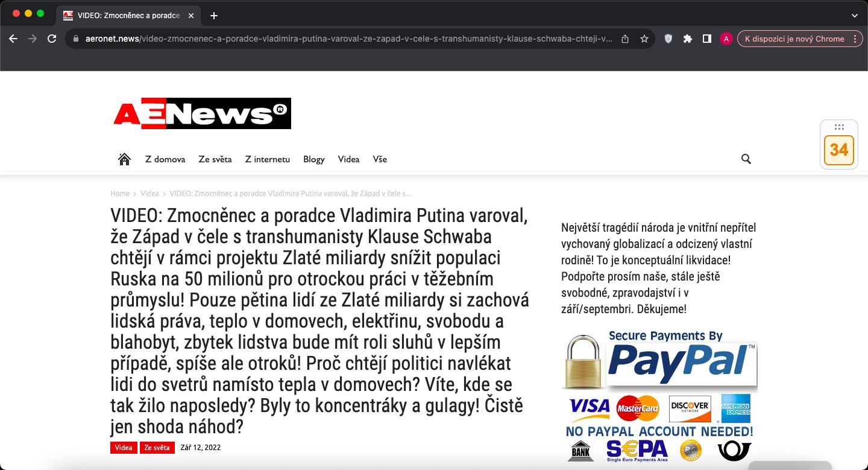
Task: Expand the tab search chevron at top right
Action: (854, 16)
